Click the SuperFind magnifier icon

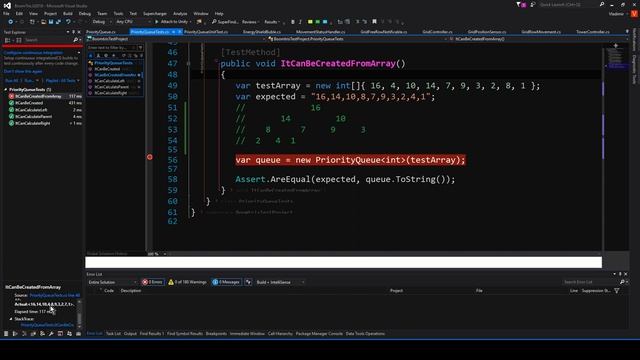(214, 22)
